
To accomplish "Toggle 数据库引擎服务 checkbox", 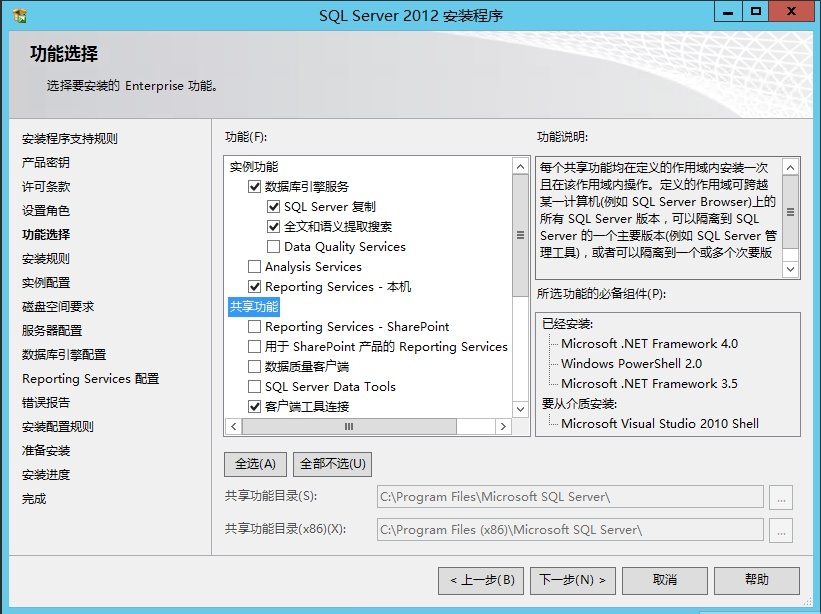I will pos(254,186).
